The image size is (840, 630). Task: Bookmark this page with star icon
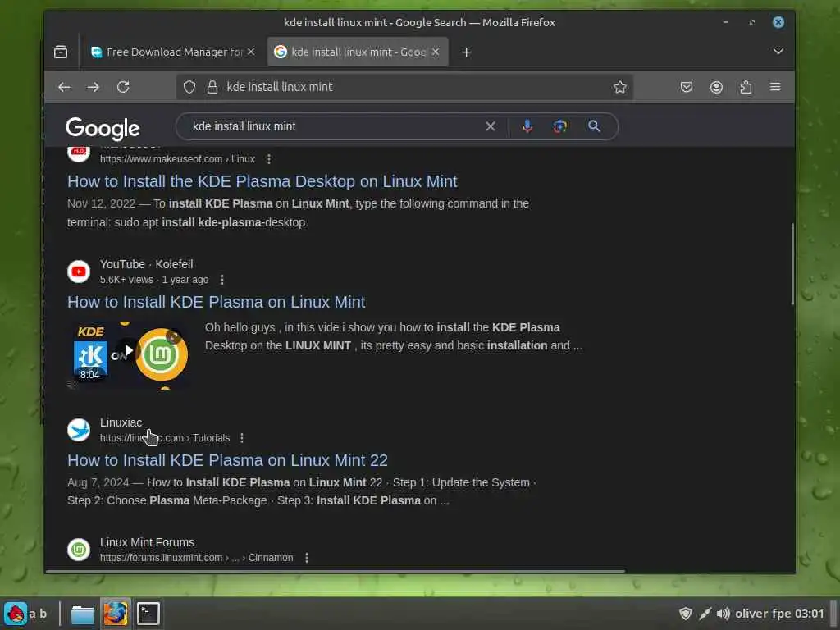(620, 87)
